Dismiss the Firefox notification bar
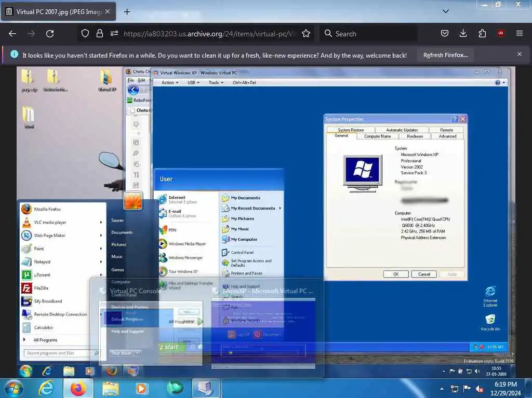The height and width of the screenshot is (398, 532). tap(520, 54)
